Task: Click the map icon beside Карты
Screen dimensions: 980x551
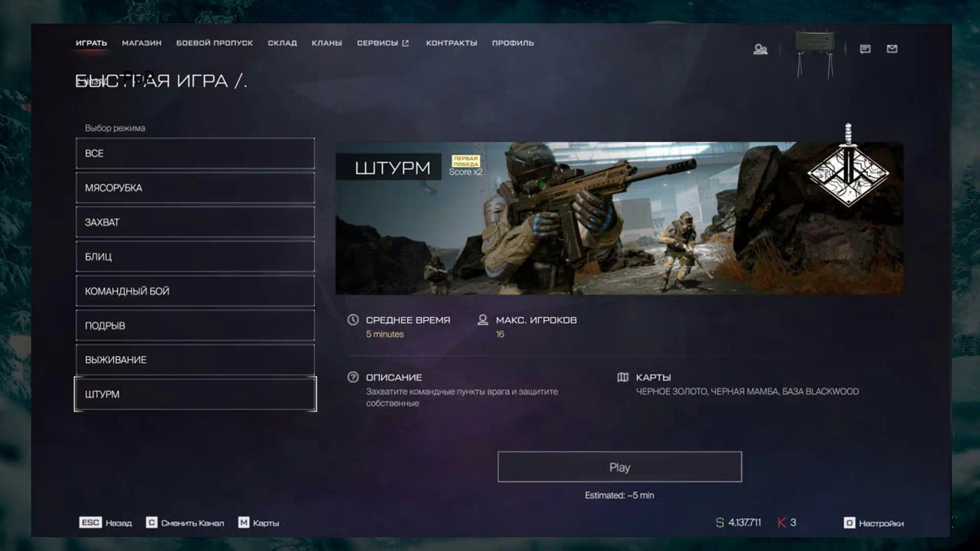Action: [x=623, y=377]
